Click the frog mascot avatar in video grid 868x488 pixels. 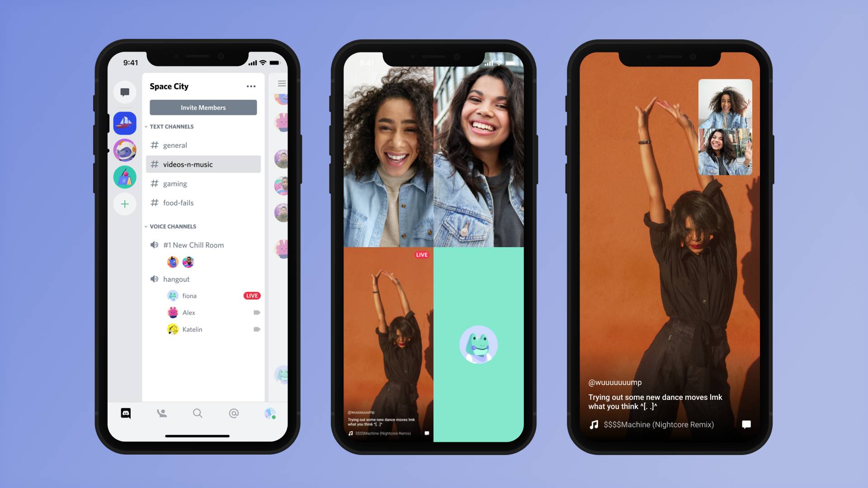[479, 344]
